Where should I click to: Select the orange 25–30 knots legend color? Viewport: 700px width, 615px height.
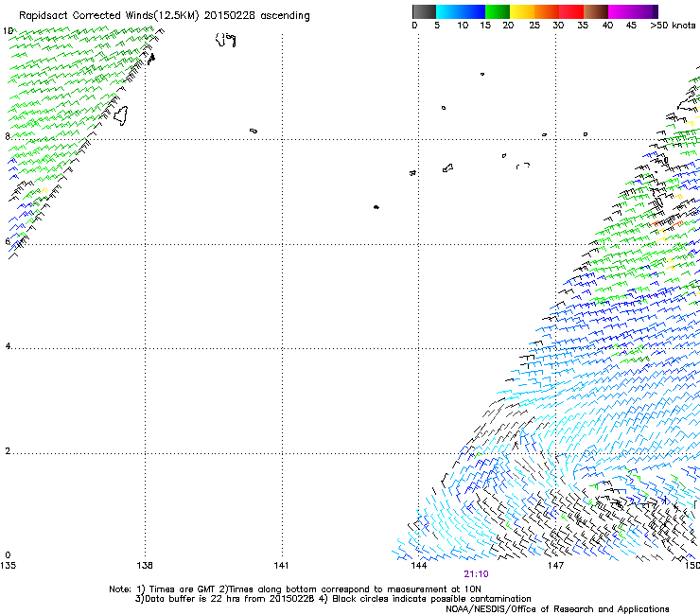[x=547, y=11]
